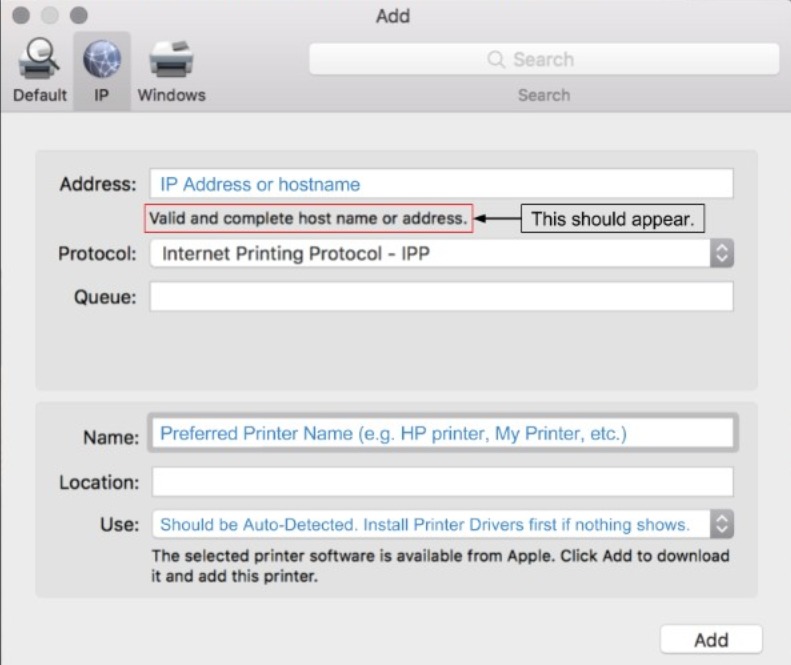Click the Use dropdown arrow control
Viewport: 791px width, 665px height.
(721, 524)
